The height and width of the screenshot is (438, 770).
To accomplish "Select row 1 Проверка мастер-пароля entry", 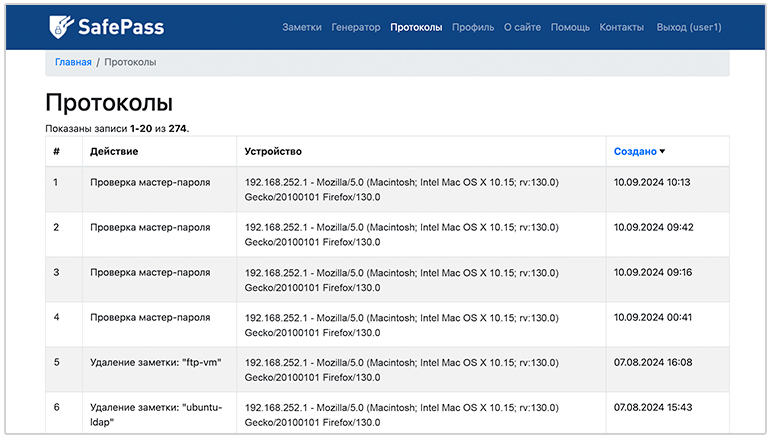I will (150, 183).
